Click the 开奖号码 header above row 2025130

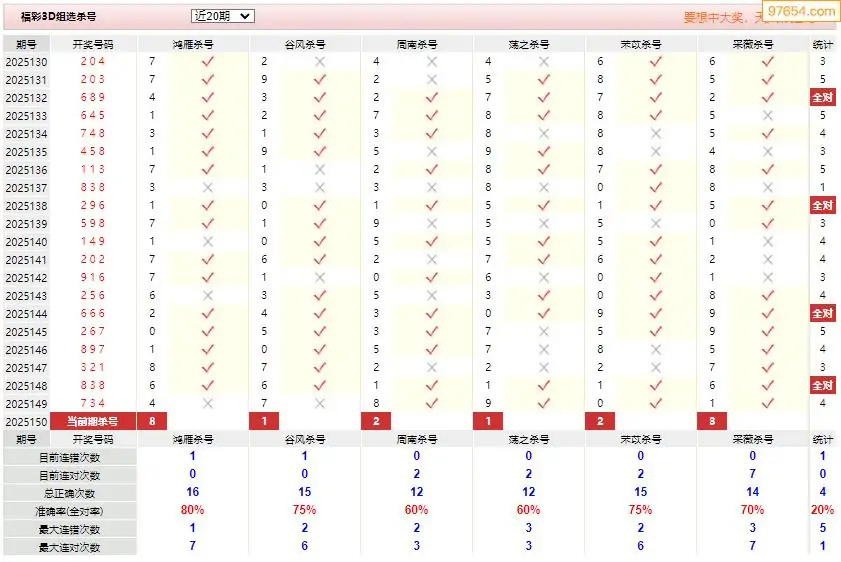(93, 45)
